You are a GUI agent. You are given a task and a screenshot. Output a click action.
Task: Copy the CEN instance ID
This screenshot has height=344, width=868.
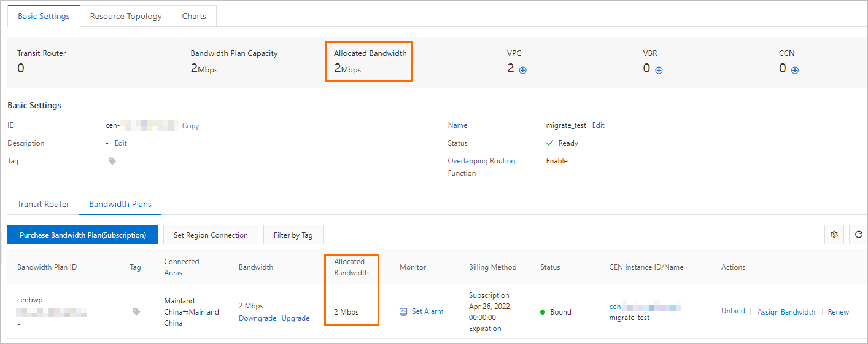click(190, 126)
